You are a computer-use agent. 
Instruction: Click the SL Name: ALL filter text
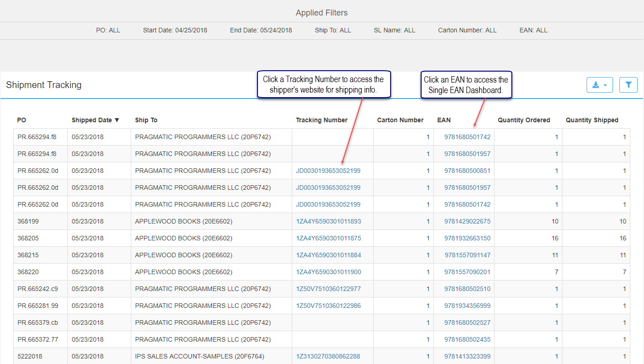pyautogui.click(x=395, y=30)
